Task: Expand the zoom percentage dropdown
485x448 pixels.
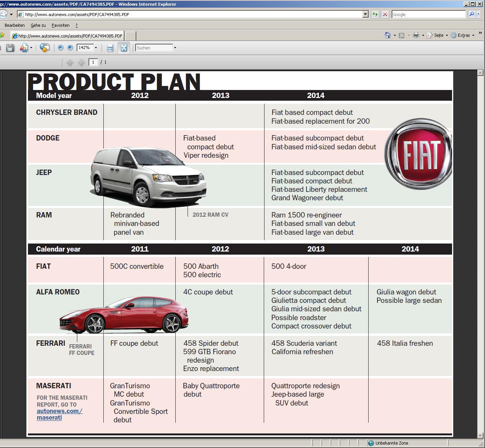Action: click(x=96, y=48)
